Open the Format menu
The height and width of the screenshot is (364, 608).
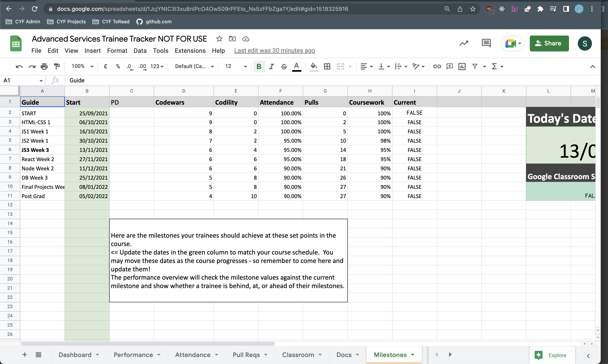[x=117, y=50]
